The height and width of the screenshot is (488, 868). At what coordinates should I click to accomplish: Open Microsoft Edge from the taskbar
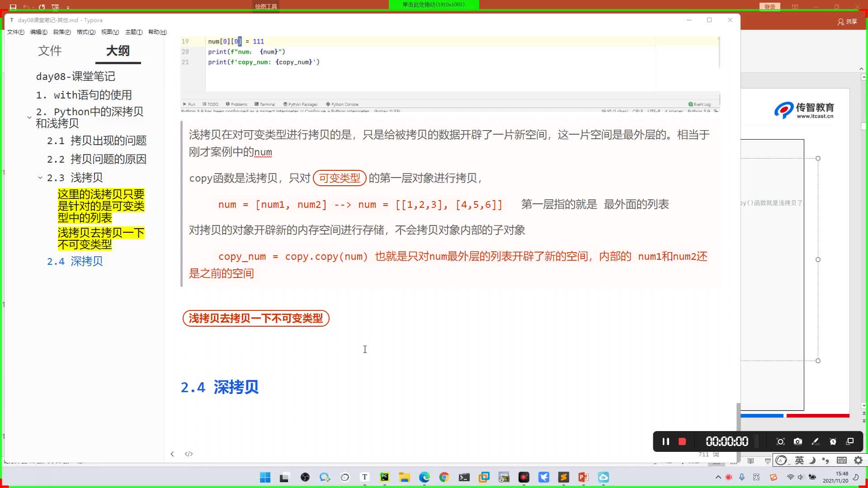click(424, 477)
